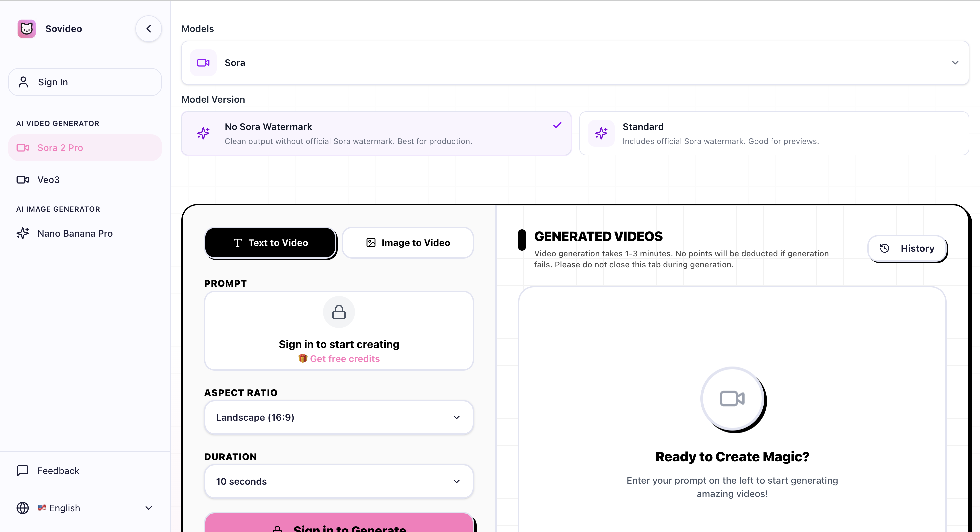Image resolution: width=980 pixels, height=532 pixels.
Task: Expand the English language selector chevron
Action: pos(148,508)
